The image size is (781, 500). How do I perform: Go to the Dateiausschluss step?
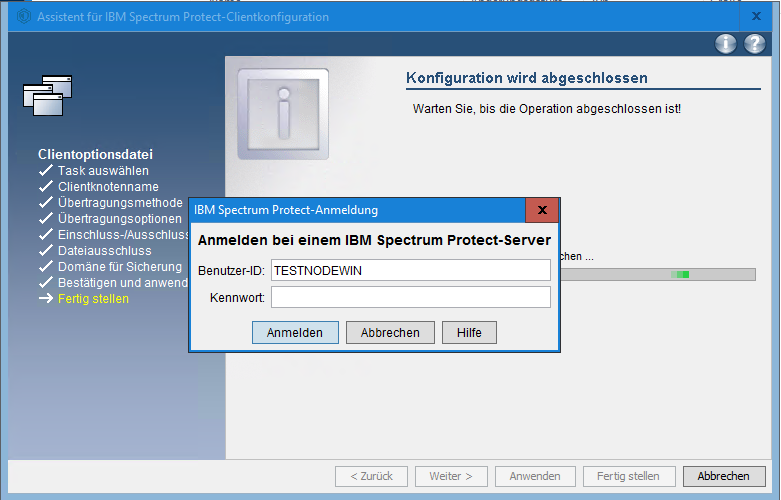[x=104, y=251]
